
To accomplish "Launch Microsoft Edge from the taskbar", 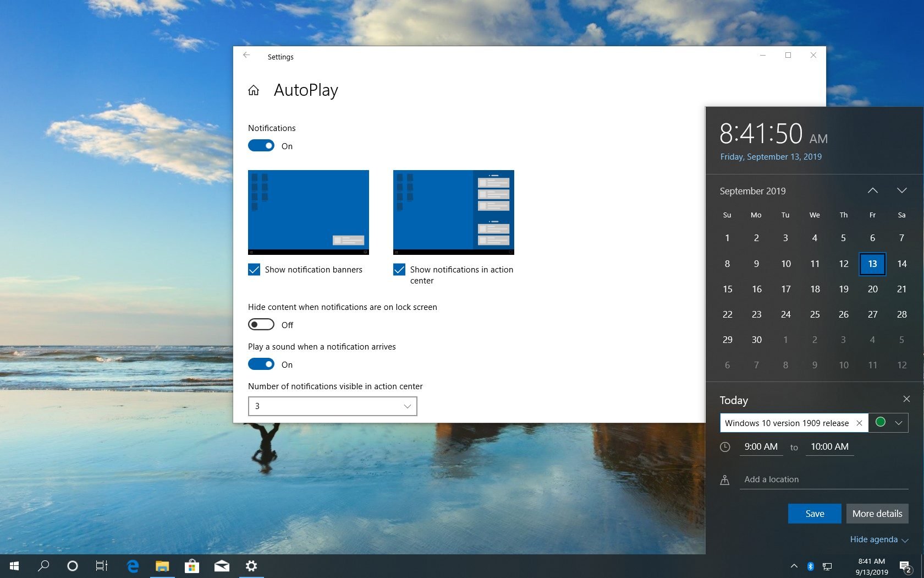I will coord(133,566).
